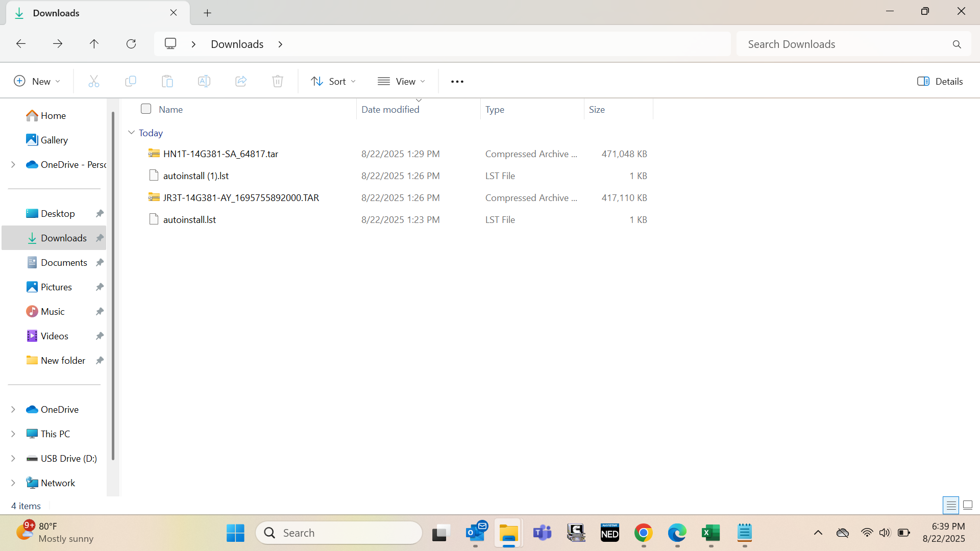Image resolution: width=980 pixels, height=551 pixels.
Task: Open Excel from the taskbar
Action: coord(711,533)
